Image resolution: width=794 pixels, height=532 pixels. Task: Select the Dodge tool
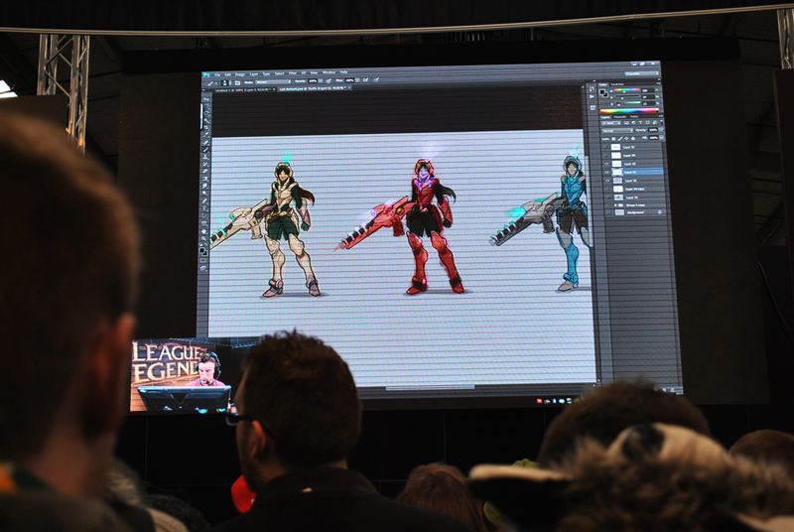pyautogui.click(x=204, y=193)
